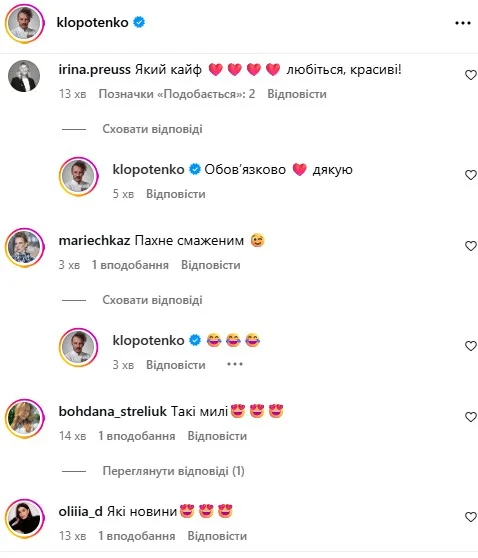Open klopotenko's header profile picture
478x558 pixels.
(25, 23)
